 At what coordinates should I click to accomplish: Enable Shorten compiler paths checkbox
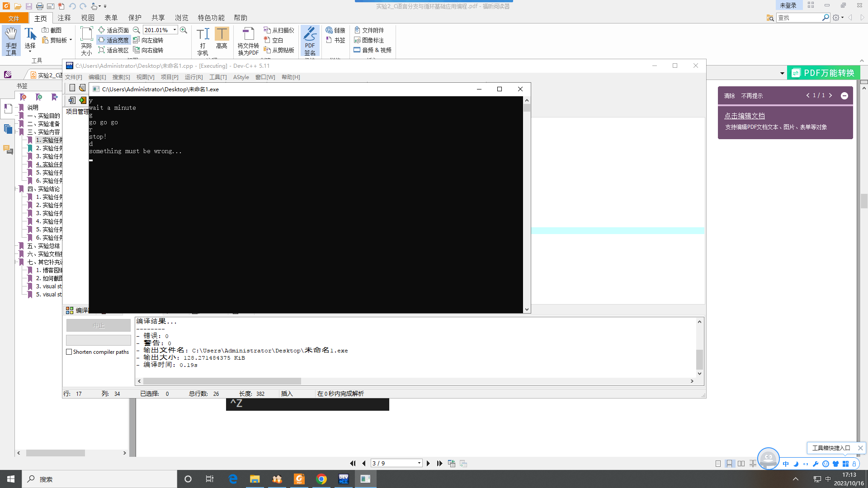69,352
